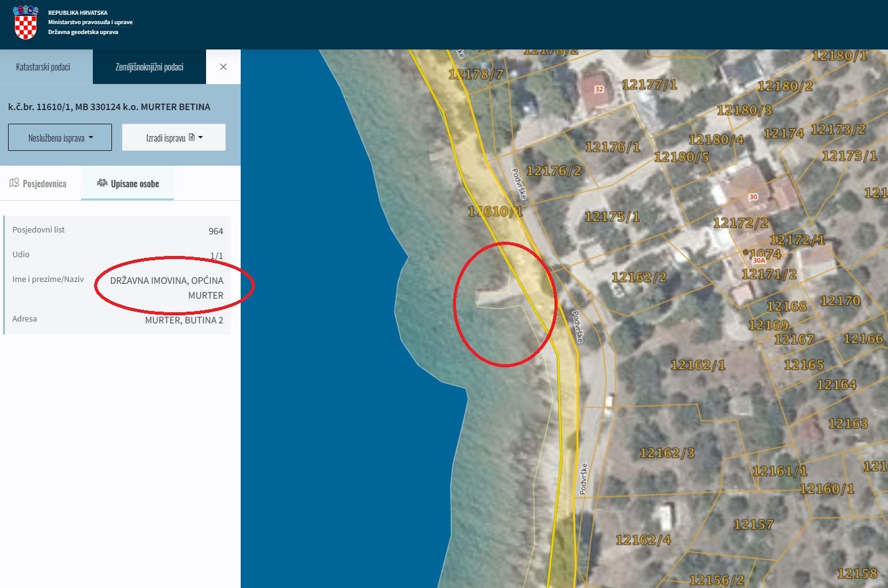Screen dimensions: 888x588
Task: Switch to Katastarski podaci tab
Action: pos(43,67)
